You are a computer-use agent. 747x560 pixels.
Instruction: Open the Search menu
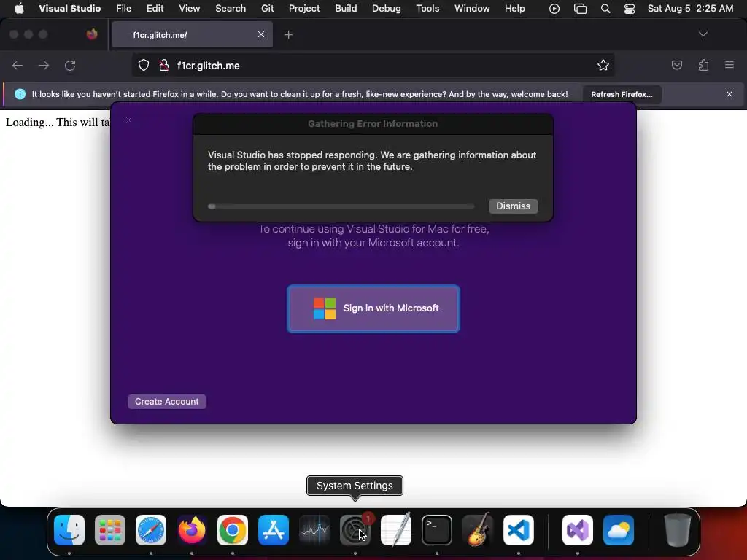tap(231, 9)
